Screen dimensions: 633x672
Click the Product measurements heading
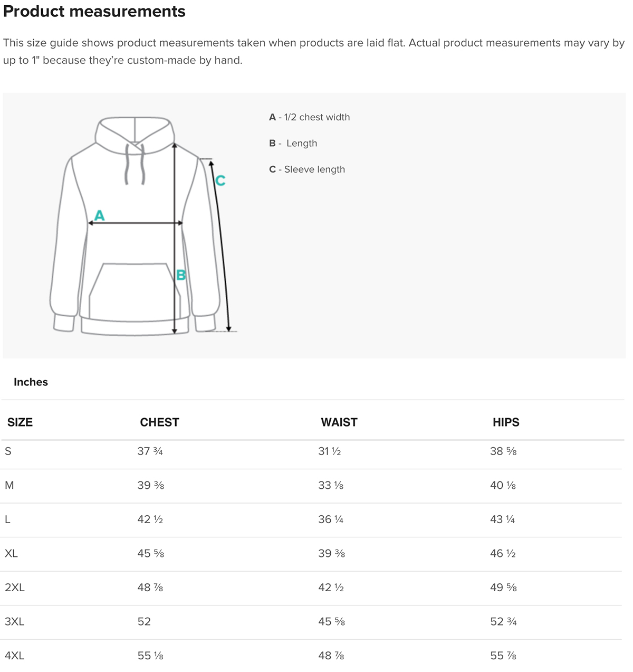coord(94,12)
